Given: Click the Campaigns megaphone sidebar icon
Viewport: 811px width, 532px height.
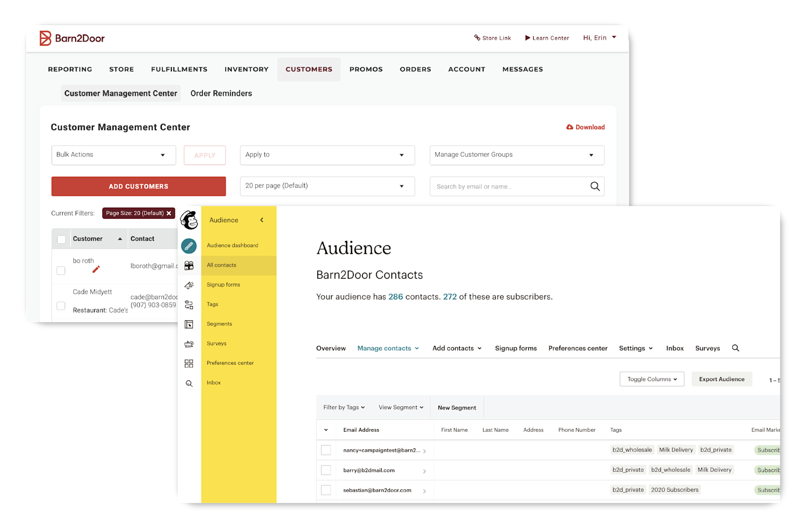Looking at the screenshot, I should click(189, 285).
